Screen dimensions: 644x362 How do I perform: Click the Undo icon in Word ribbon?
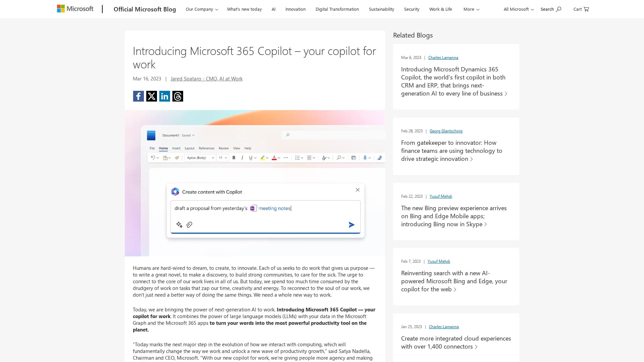[153, 158]
